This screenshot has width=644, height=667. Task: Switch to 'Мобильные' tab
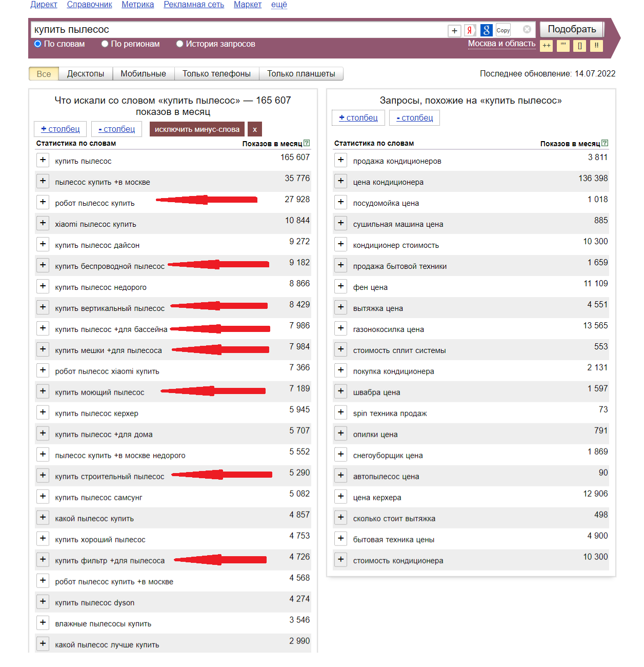point(144,74)
